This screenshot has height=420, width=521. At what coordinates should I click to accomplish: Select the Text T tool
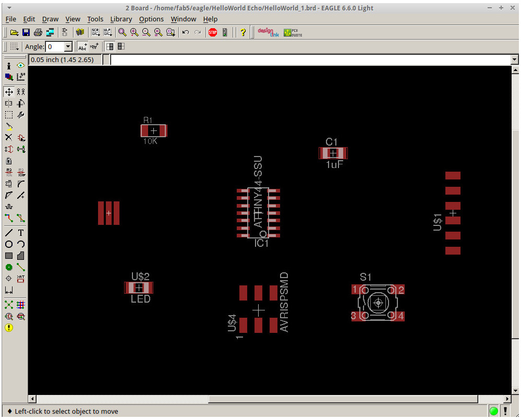(x=21, y=233)
